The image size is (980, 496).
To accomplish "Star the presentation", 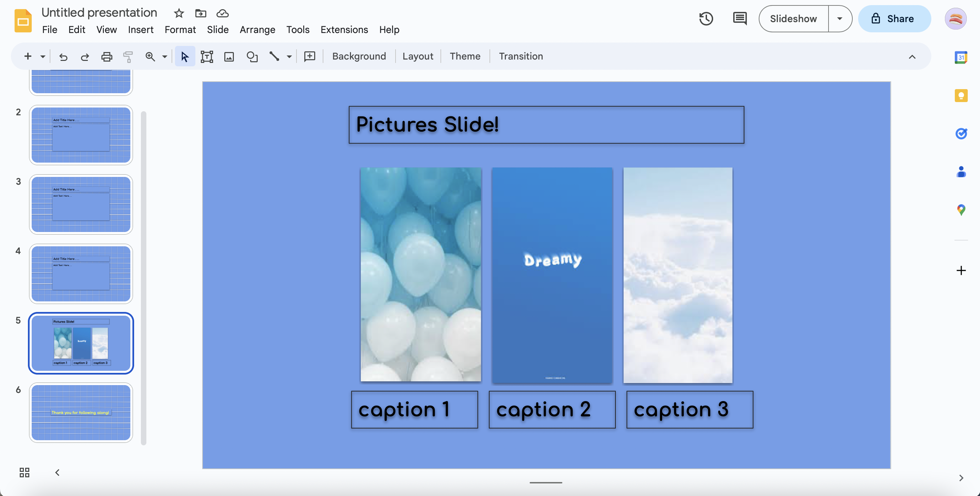I will pyautogui.click(x=179, y=13).
